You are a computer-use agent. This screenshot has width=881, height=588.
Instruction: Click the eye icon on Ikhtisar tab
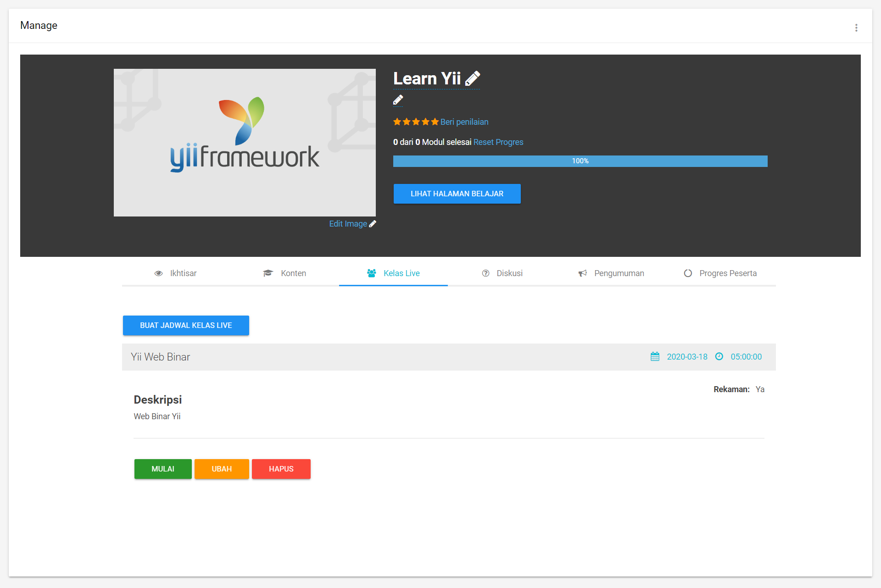[159, 273]
